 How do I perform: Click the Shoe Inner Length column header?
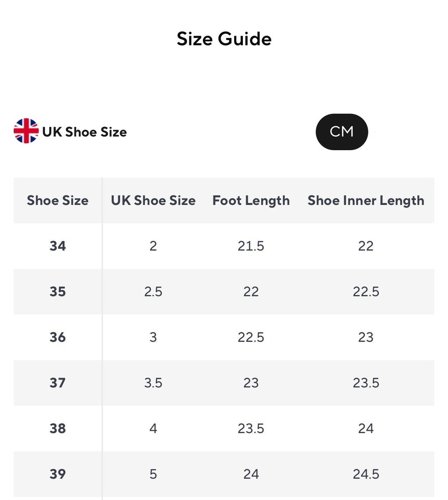pos(366,201)
